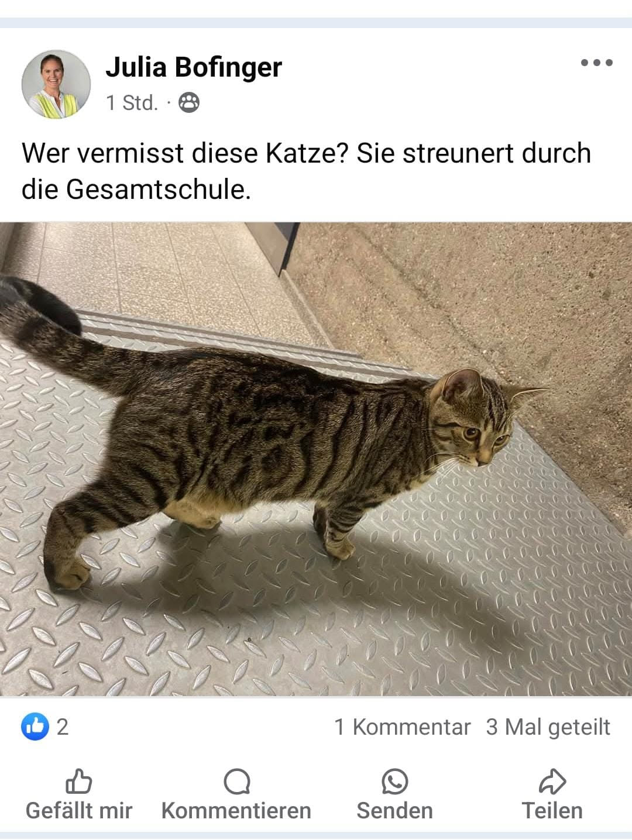Click the Gefällt mir label
The width and height of the screenshot is (632, 840).
pos(79,811)
